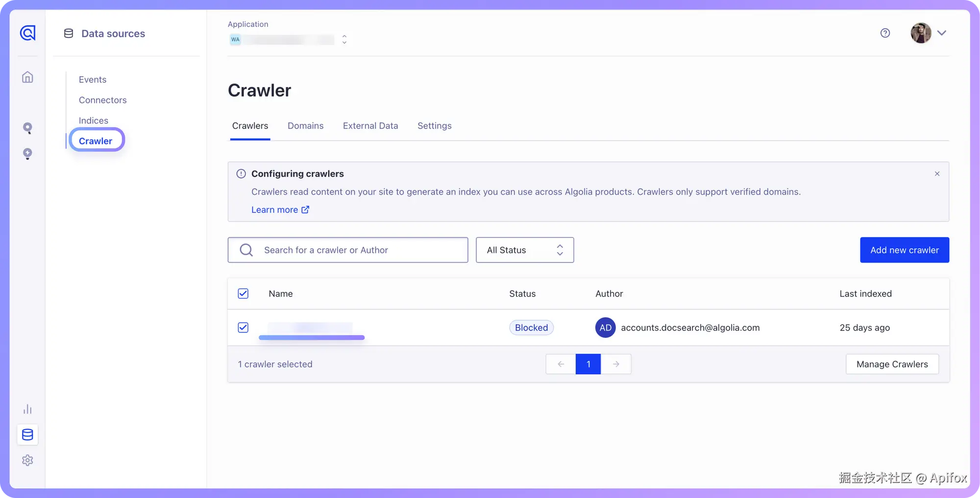
Task: Click the user profile avatar
Action: (x=921, y=33)
